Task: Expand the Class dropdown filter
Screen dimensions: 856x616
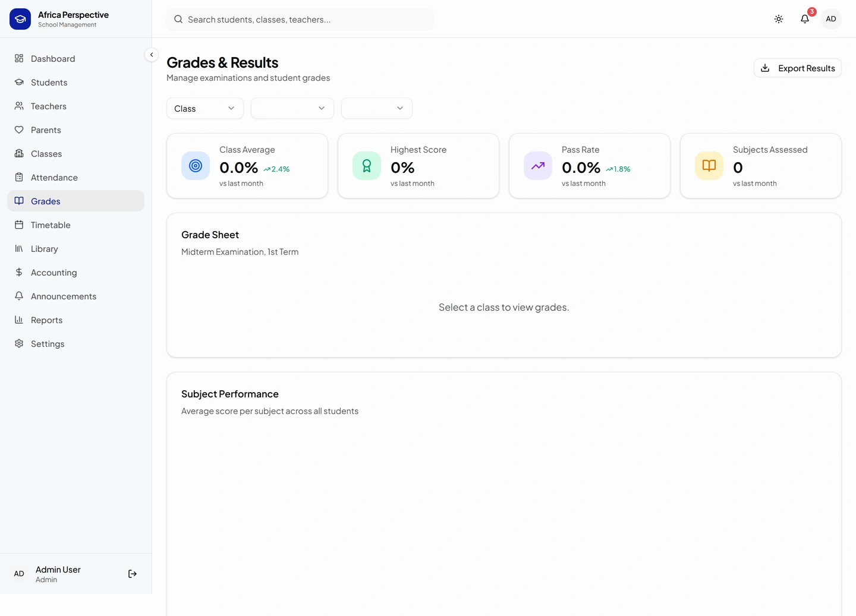Action: coord(205,108)
